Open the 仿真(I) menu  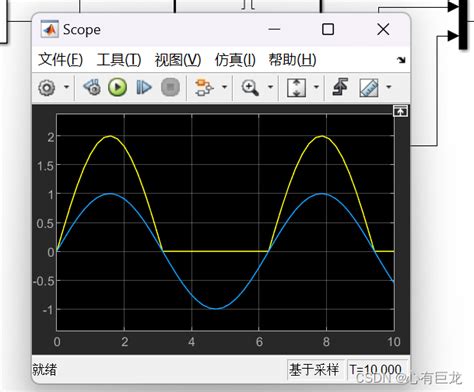(235, 60)
